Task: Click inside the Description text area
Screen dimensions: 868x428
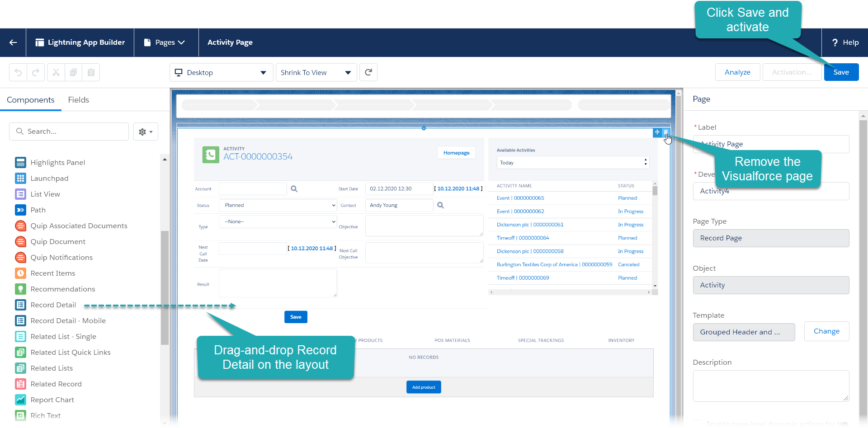Action: pos(770,386)
